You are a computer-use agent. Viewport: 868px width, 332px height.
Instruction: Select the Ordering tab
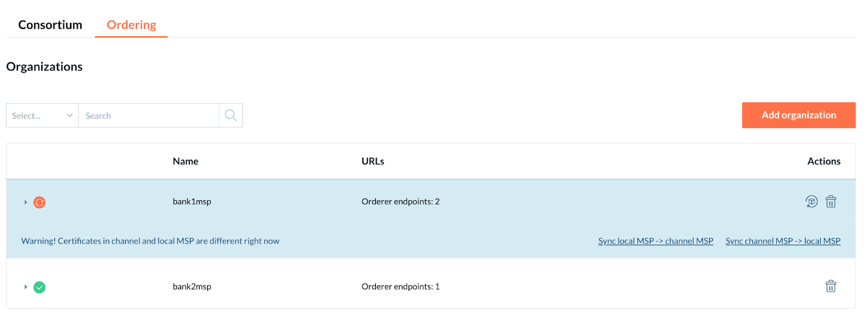(131, 24)
